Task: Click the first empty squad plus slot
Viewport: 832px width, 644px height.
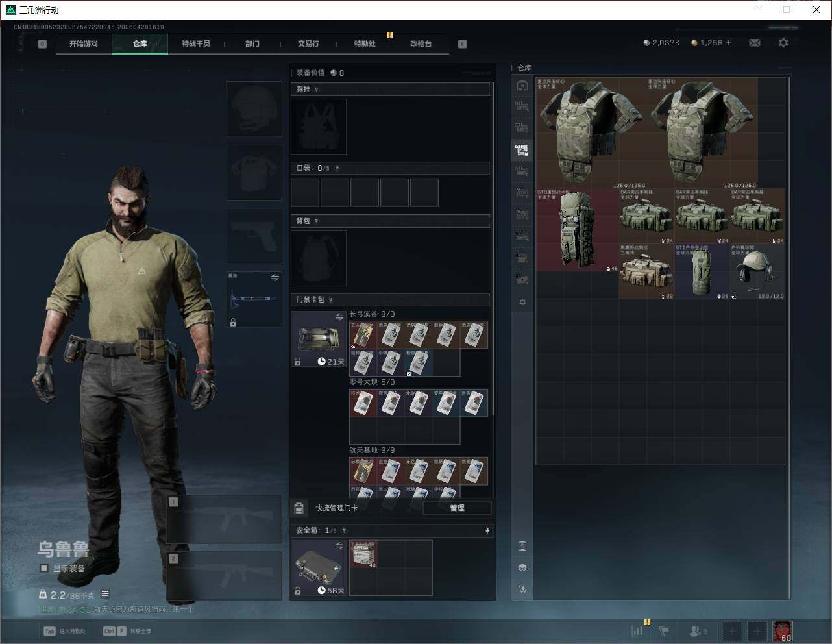Action: (732, 630)
